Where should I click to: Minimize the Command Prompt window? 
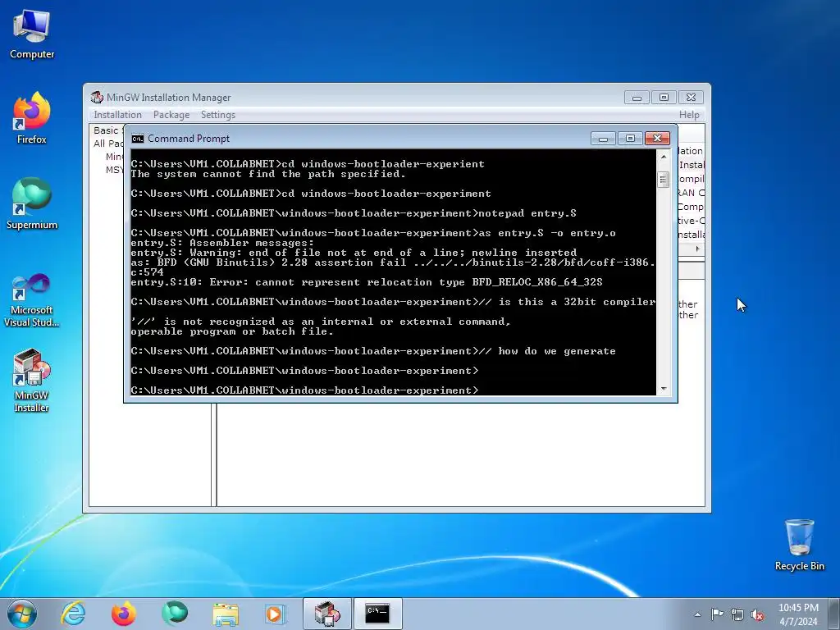(x=603, y=139)
